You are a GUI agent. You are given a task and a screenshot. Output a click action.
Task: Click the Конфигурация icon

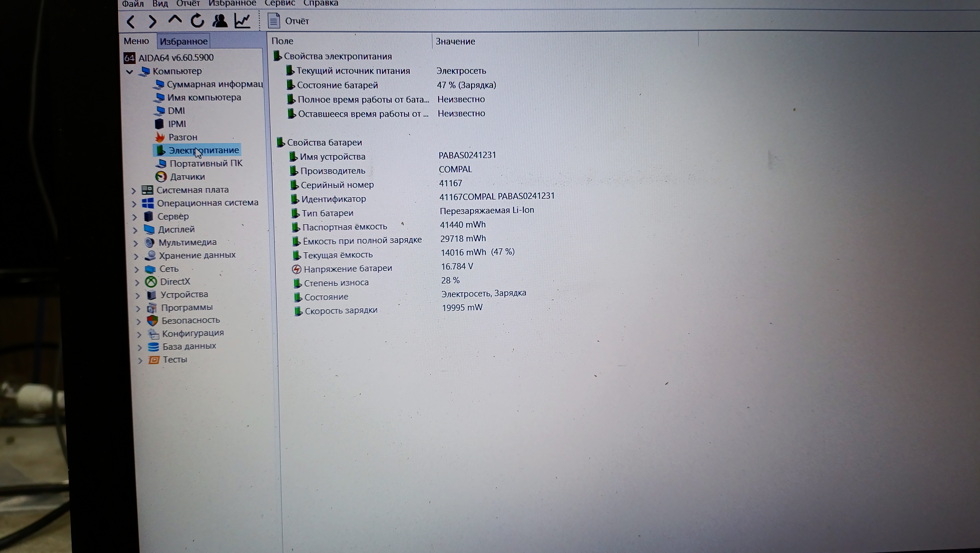click(x=153, y=334)
